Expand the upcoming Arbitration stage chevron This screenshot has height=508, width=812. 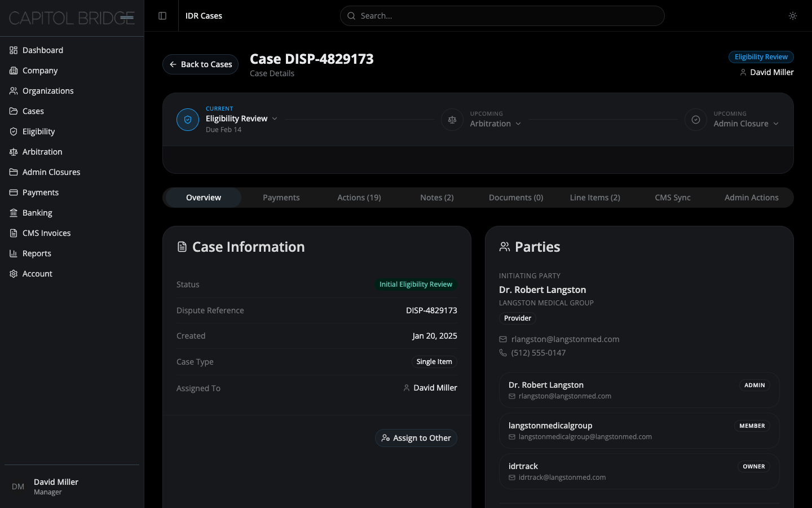pyautogui.click(x=518, y=124)
